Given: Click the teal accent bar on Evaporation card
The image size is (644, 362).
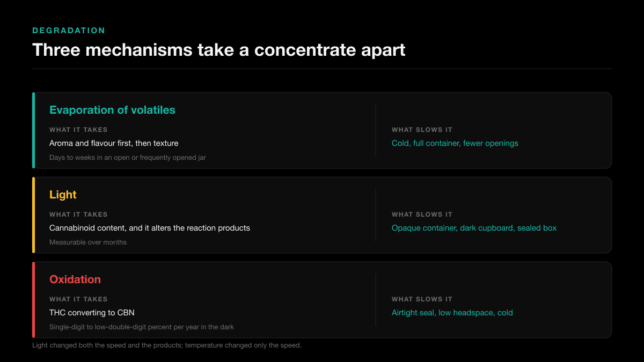Looking at the screenshot, I should (x=33, y=130).
